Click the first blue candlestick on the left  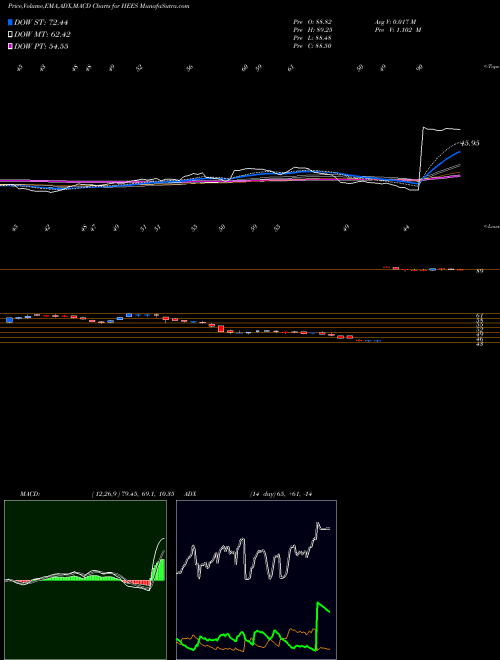(x=9, y=320)
